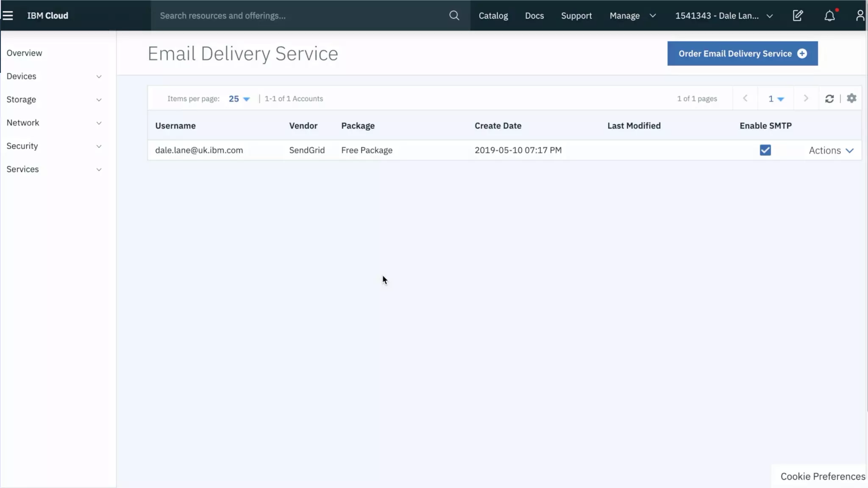This screenshot has width=868, height=488.
Task: Select Overview in the sidebar
Action: 24,53
